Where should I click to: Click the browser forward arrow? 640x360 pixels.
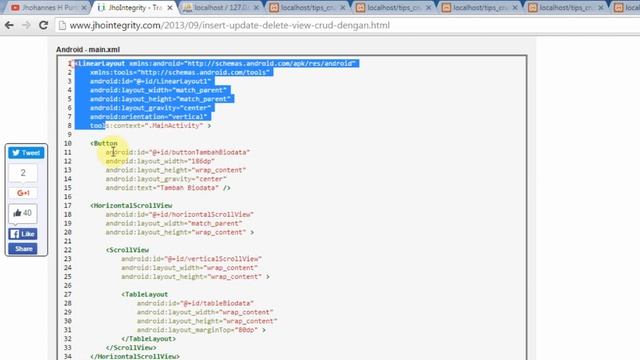pyautogui.click(x=26, y=25)
